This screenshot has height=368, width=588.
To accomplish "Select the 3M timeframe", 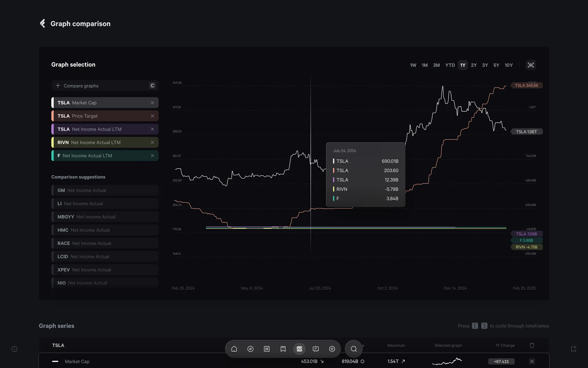I will (x=436, y=65).
